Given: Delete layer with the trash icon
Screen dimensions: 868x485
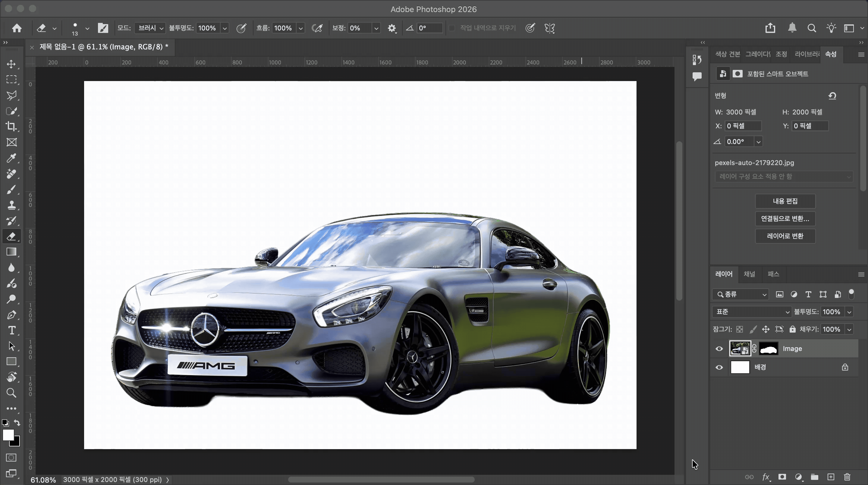Looking at the screenshot, I should (847, 477).
